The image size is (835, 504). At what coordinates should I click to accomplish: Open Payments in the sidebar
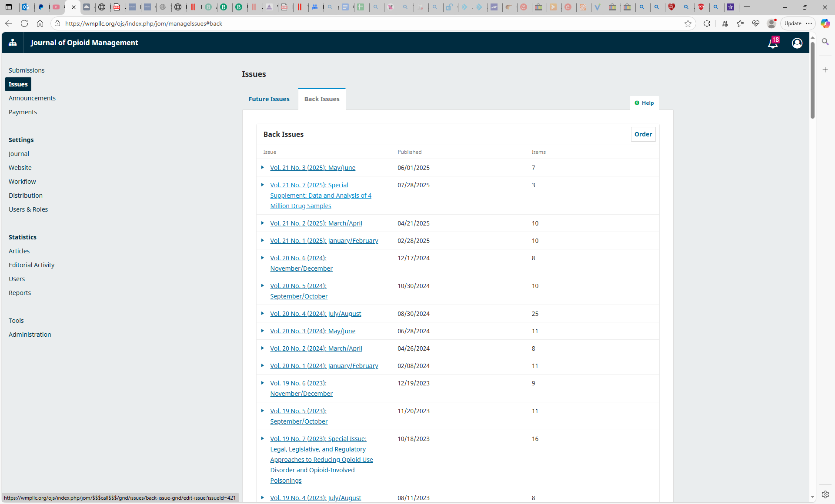(x=23, y=112)
